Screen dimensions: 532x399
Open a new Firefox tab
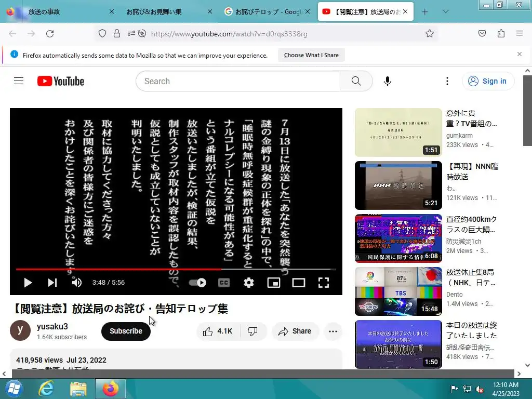425,12
